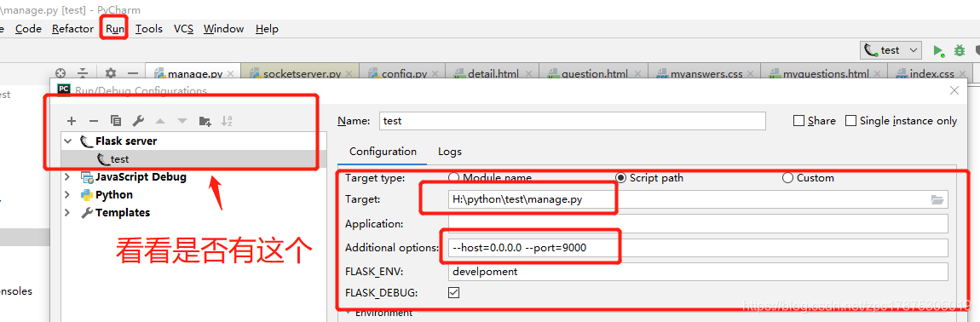Run the test configuration green play icon
The height and width of the screenshot is (322, 980).
click(x=938, y=50)
